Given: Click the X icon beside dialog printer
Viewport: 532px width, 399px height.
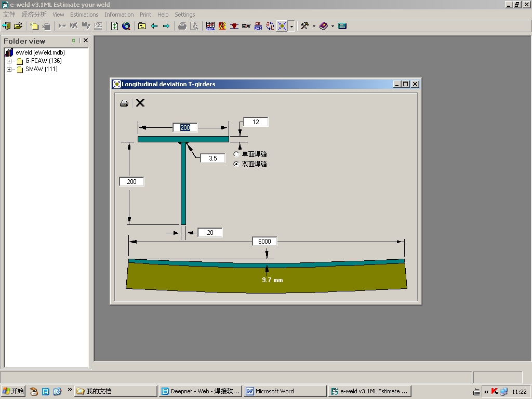Looking at the screenshot, I should coord(140,103).
